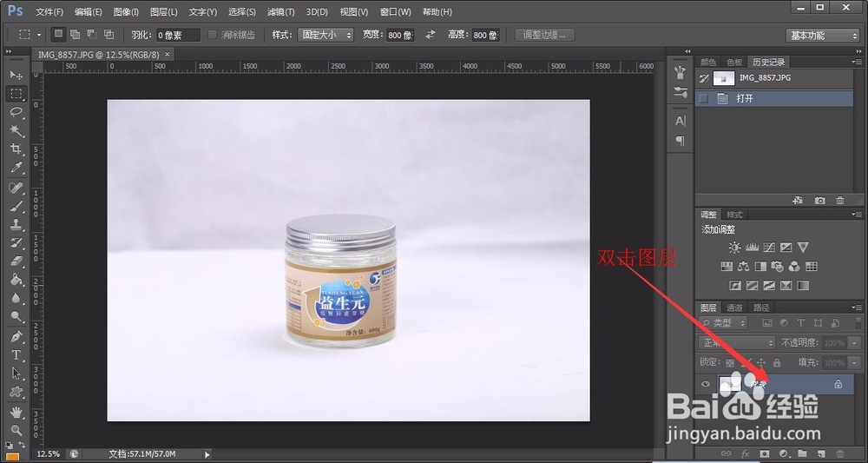
Task: Add a Levels adjustment
Action: click(x=752, y=248)
